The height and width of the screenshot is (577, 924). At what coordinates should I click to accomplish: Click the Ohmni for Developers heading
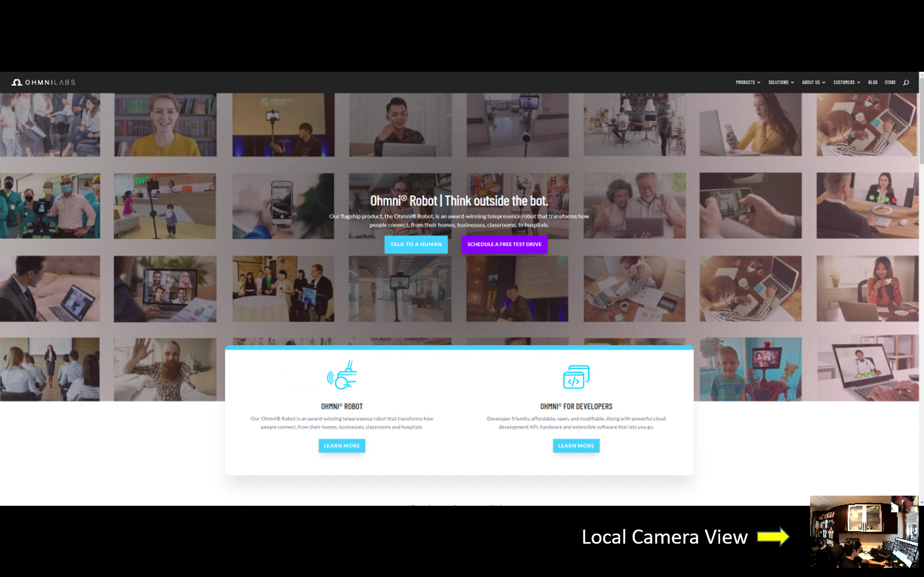(x=576, y=406)
